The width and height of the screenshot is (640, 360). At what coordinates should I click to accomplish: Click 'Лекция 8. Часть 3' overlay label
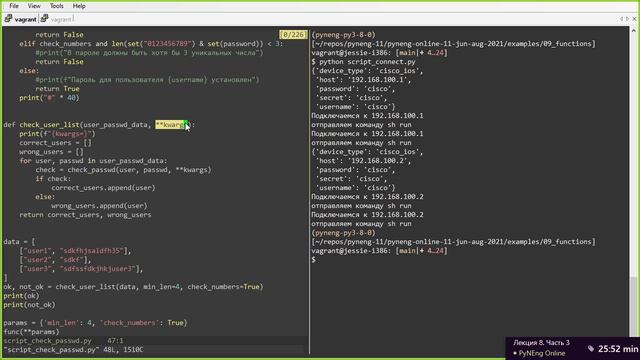(x=541, y=342)
